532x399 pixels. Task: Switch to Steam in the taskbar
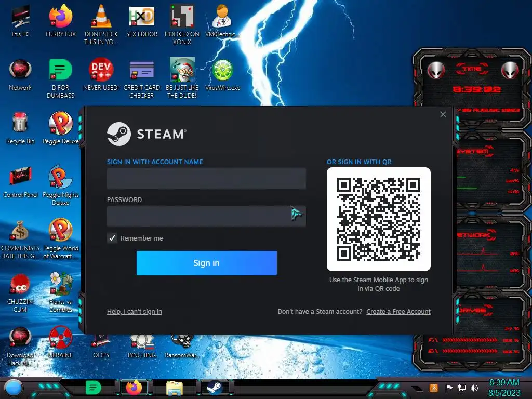215,388
